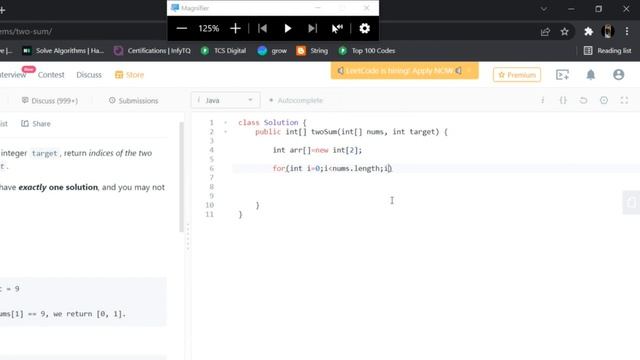This screenshot has height=360, width=640.
Task: Open Solve Algorithms HackerRank bookmark
Action: (x=63, y=51)
